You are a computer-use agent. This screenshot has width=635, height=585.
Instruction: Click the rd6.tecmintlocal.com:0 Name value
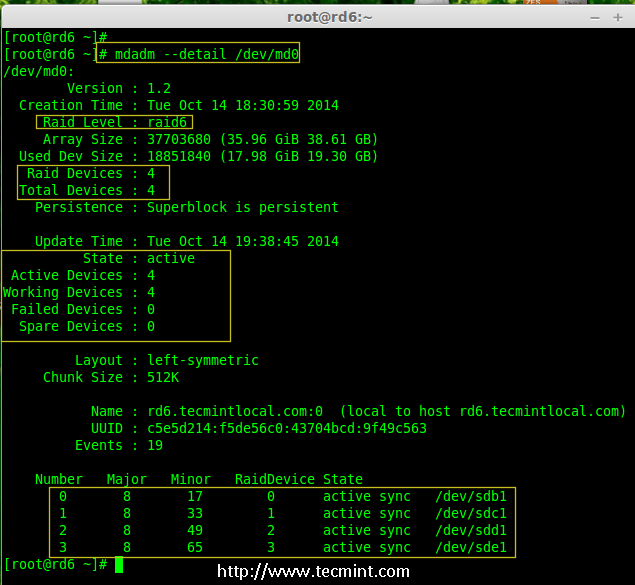click(x=234, y=411)
